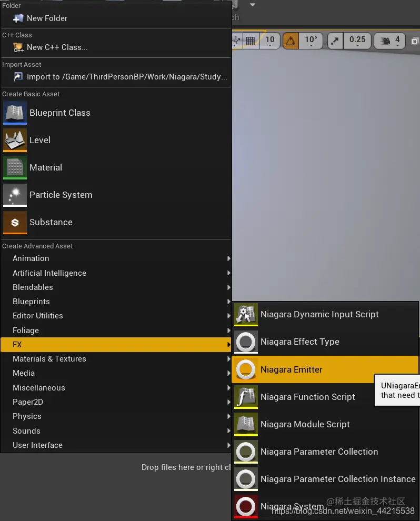Viewport: 420px width, 521px height.
Task: Click the Niagara Module Script icon
Action: pyautogui.click(x=246, y=424)
